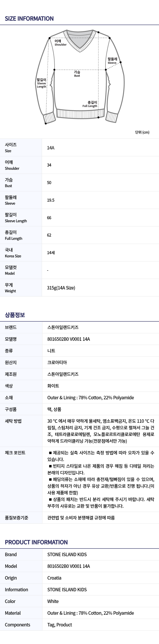Click the sweater size diagram
The image size is (159, 644).
tap(79, 77)
